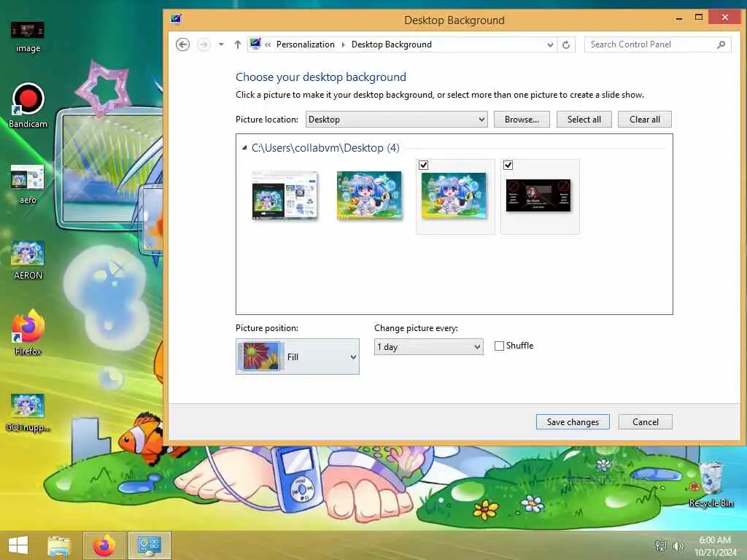The height and width of the screenshot is (560, 747).
Task: Open the image file on desktop
Action: [x=28, y=37]
